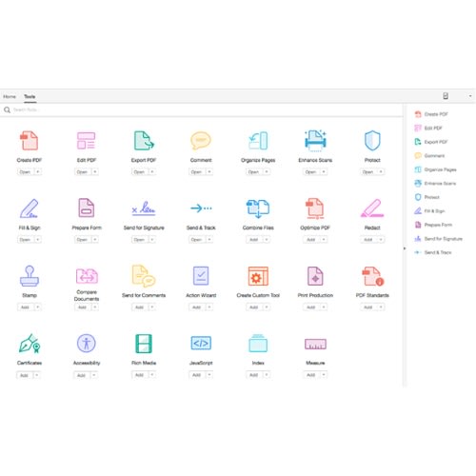Open Send for Signature shortcut in right sidebar
Image resolution: width=476 pixels, height=476 pixels.
click(439, 239)
